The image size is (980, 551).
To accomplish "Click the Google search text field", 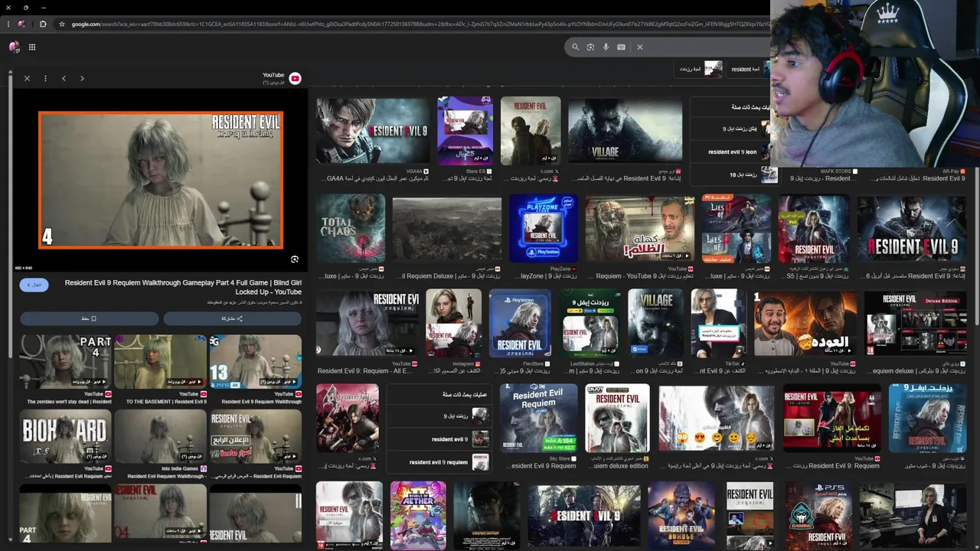I will click(704, 47).
